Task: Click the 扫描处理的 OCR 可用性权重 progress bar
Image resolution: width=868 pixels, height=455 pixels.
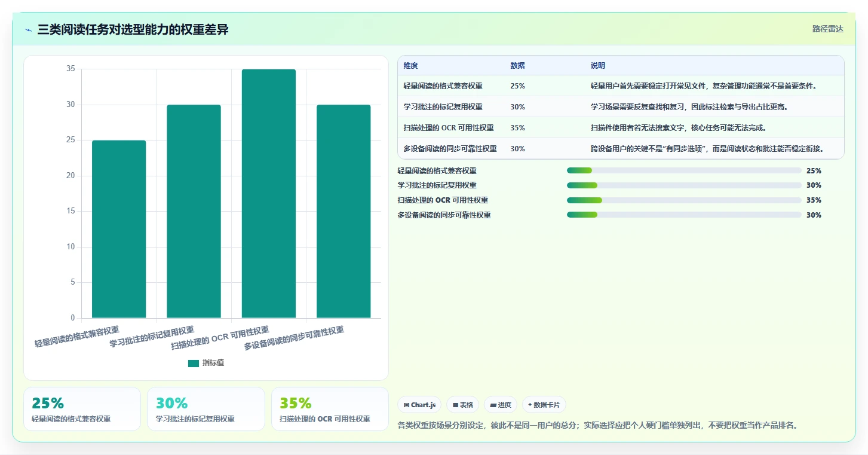Action: tap(684, 200)
